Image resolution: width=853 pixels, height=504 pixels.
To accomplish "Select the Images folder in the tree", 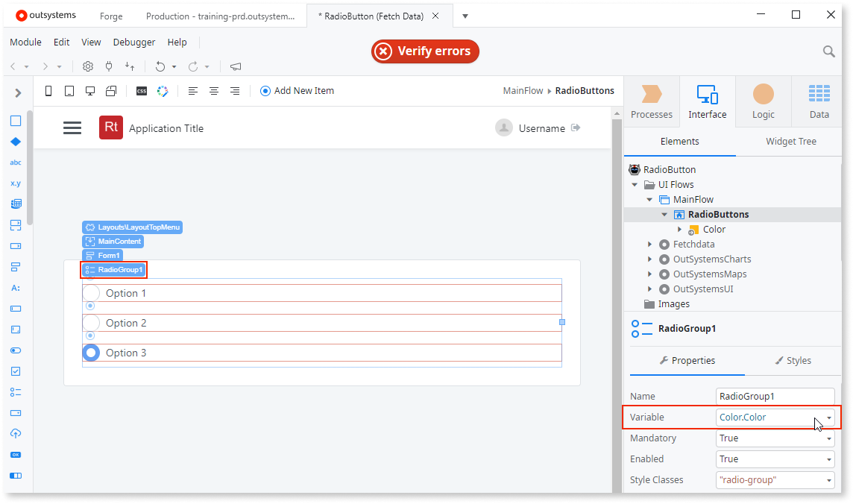I will [667, 304].
